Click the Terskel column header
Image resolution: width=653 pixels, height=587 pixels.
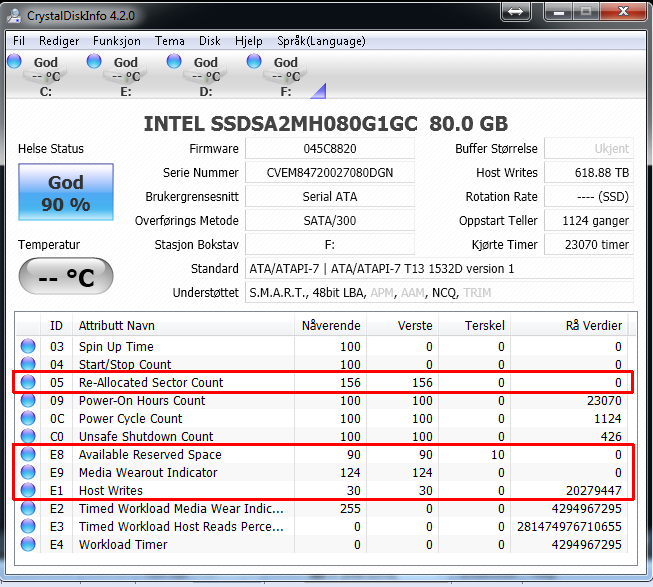click(474, 326)
